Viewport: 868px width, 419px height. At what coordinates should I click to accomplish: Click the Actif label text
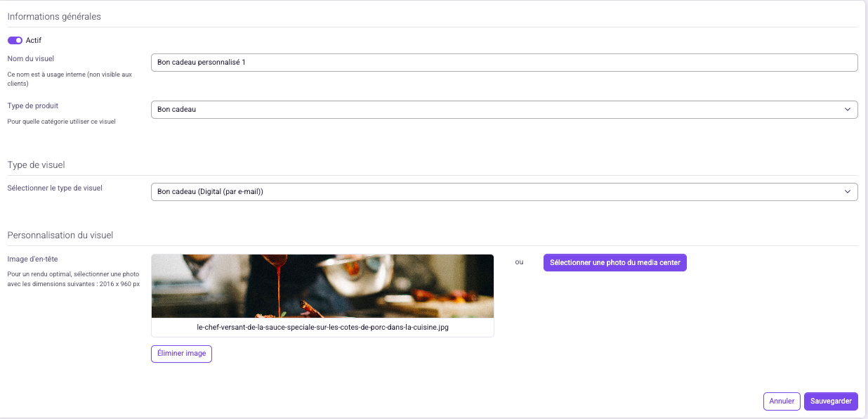pos(34,41)
